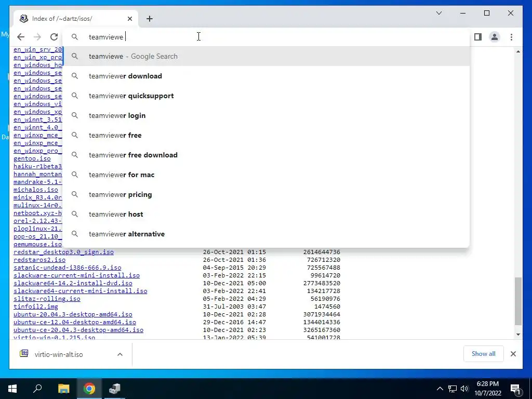This screenshot has width=532, height=399.
Task: Select the 'teamviewer login' suggestion
Action: (267, 115)
